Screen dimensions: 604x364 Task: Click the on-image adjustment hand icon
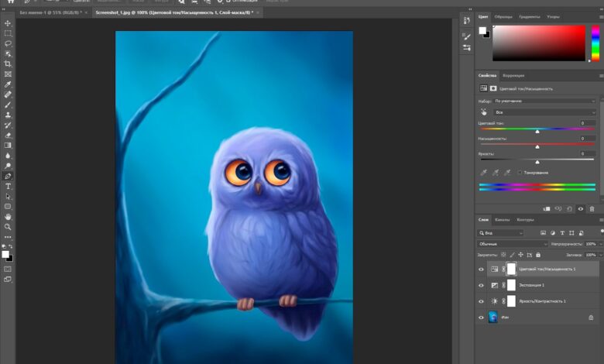point(484,112)
